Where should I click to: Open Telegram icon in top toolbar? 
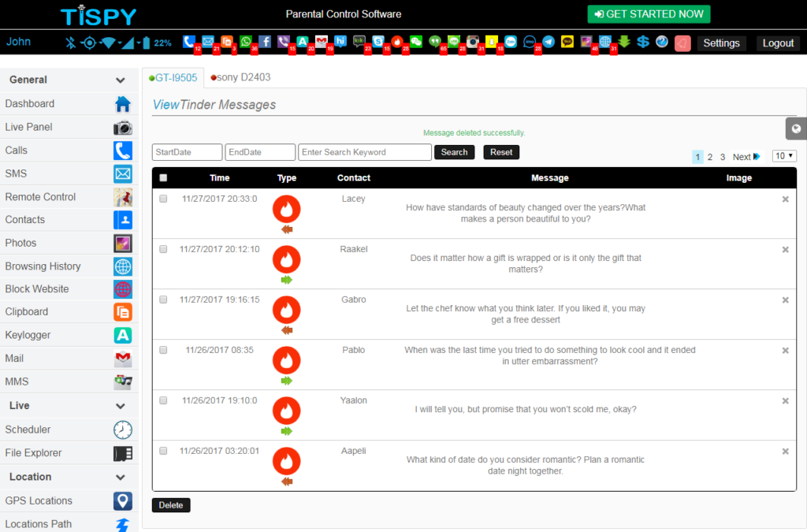point(549,42)
